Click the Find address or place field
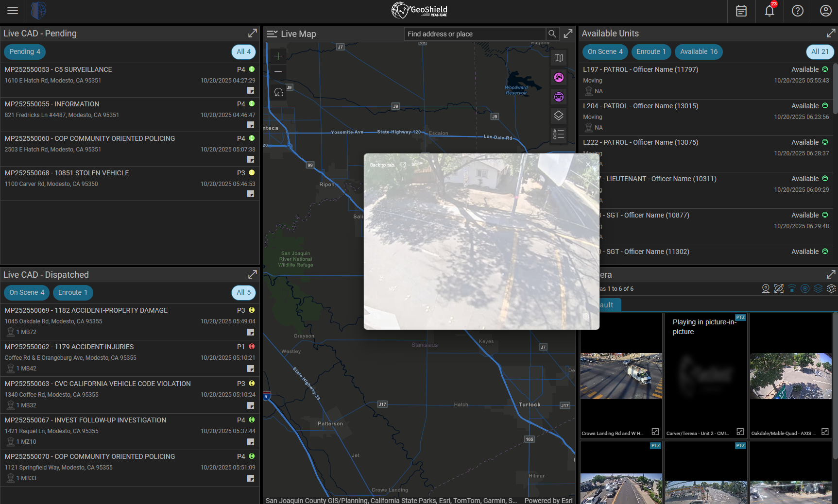The height and width of the screenshot is (504, 838). (x=474, y=34)
